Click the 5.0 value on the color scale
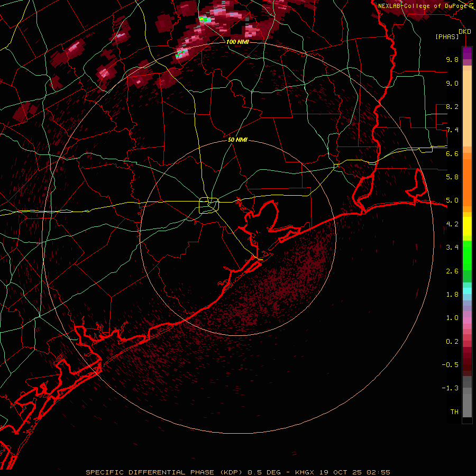The image size is (476, 476). pyautogui.click(x=452, y=200)
